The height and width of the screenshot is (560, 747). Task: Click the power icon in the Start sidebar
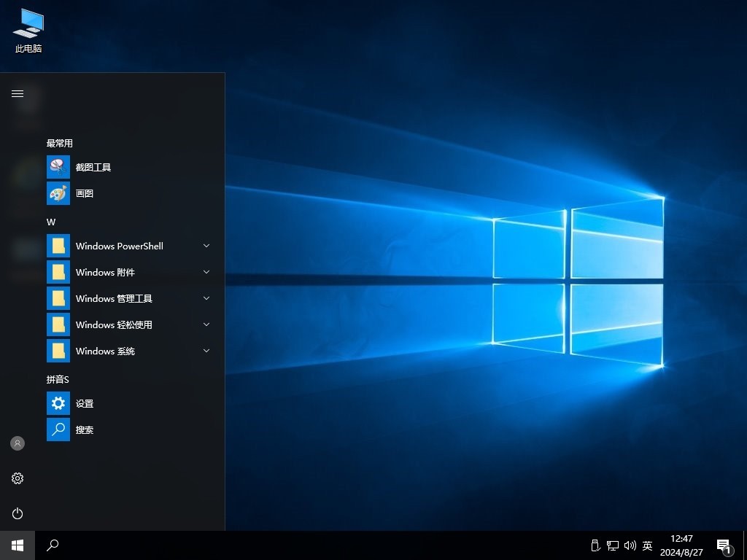coord(18,513)
